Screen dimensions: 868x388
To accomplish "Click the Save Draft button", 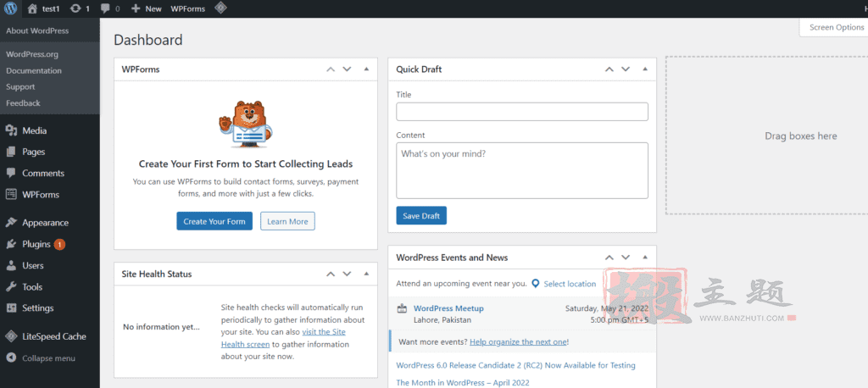I will point(421,215).
